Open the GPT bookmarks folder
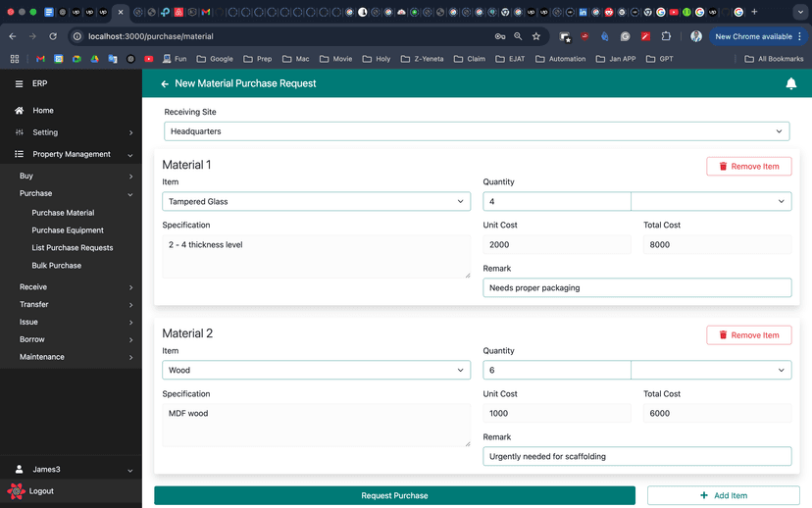812x508 pixels. coord(660,59)
